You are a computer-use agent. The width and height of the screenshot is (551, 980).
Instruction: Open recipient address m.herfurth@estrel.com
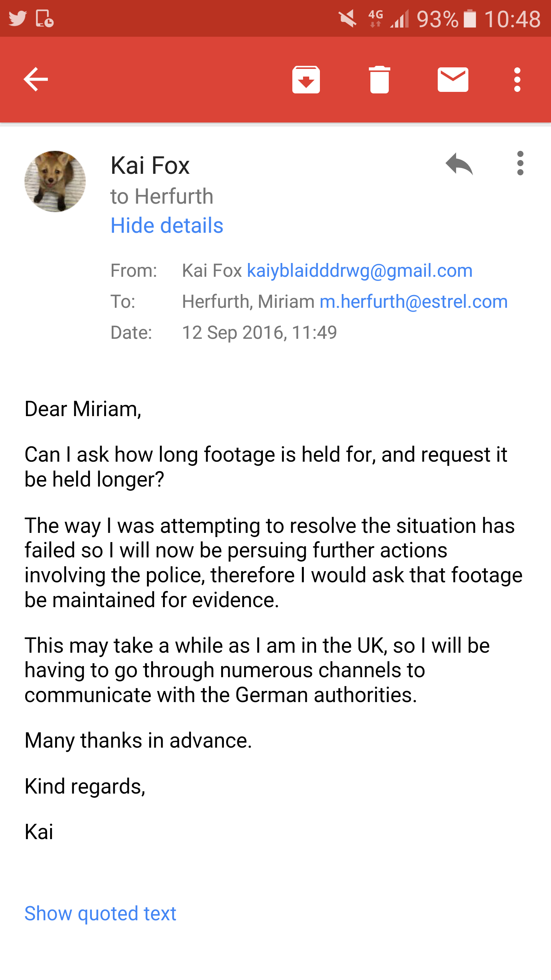(x=413, y=302)
